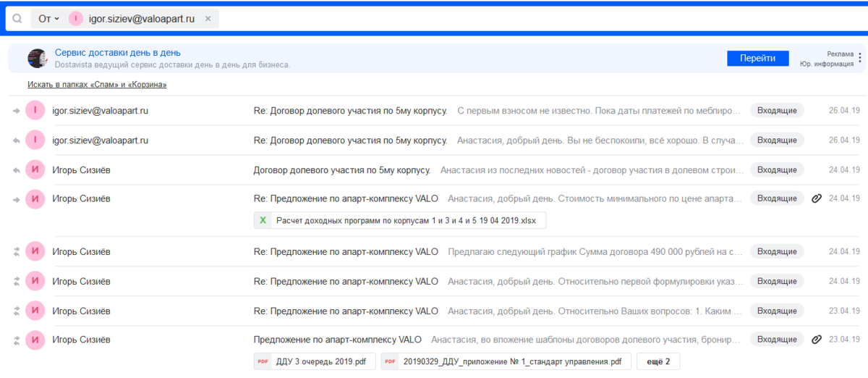Click reply-forward icon on 'Предлагаю следующий график' email
Viewport: 868px width, 378px height.
click(x=17, y=252)
